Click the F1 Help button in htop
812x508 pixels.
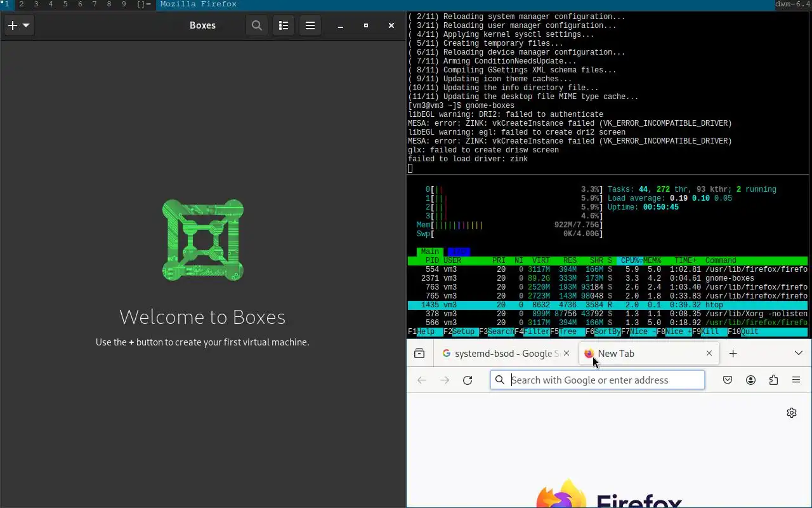421,331
